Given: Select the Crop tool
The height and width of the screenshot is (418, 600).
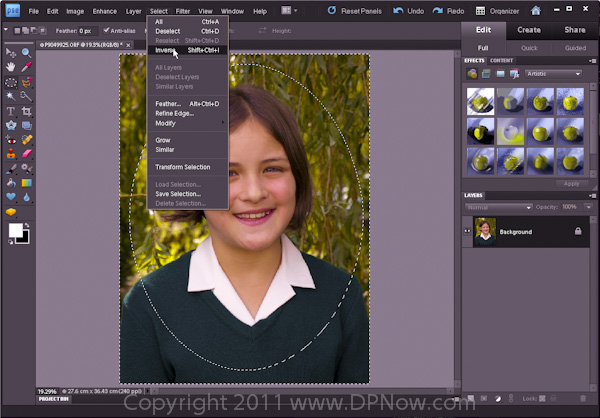Looking at the screenshot, I should [x=26, y=110].
